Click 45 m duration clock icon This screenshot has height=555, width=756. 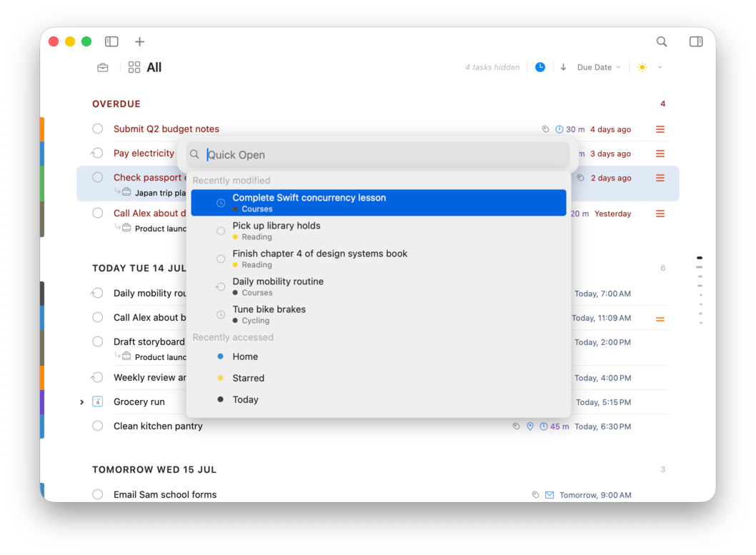[x=543, y=426]
